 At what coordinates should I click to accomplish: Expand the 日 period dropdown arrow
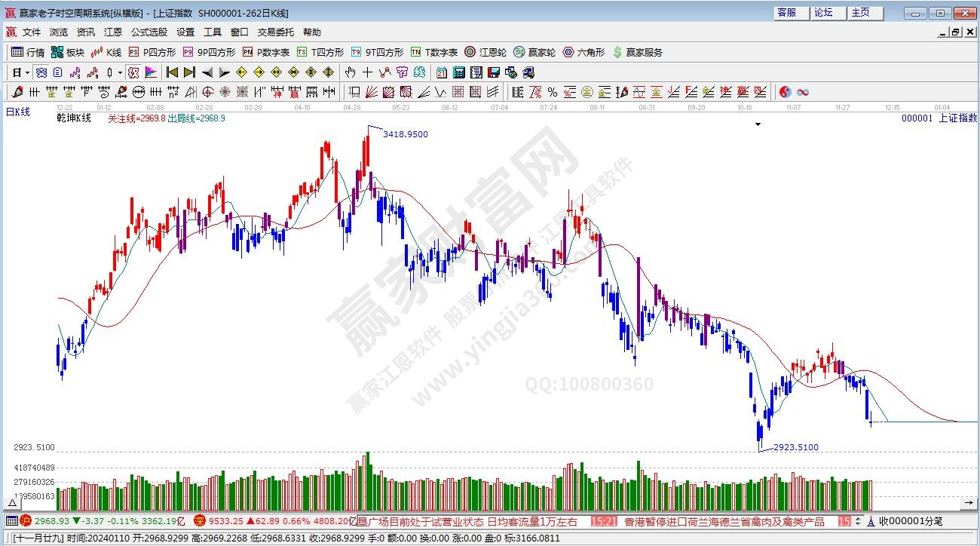point(27,72)
